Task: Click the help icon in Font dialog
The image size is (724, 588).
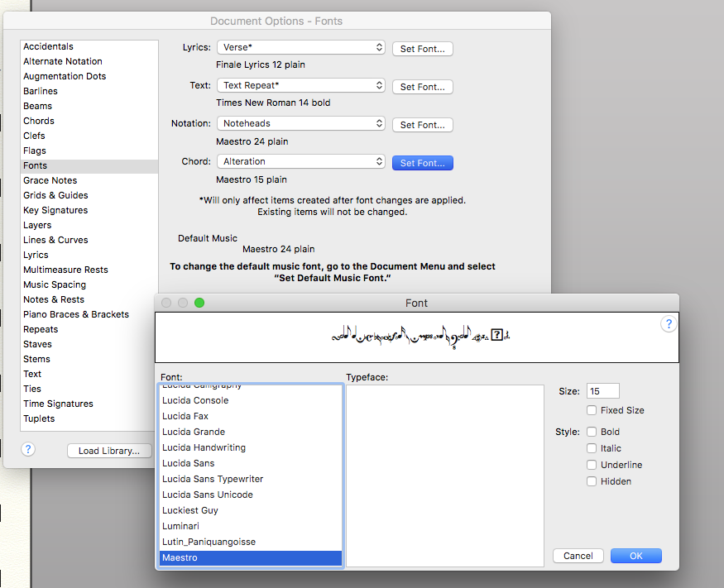Action: point(669,324)
